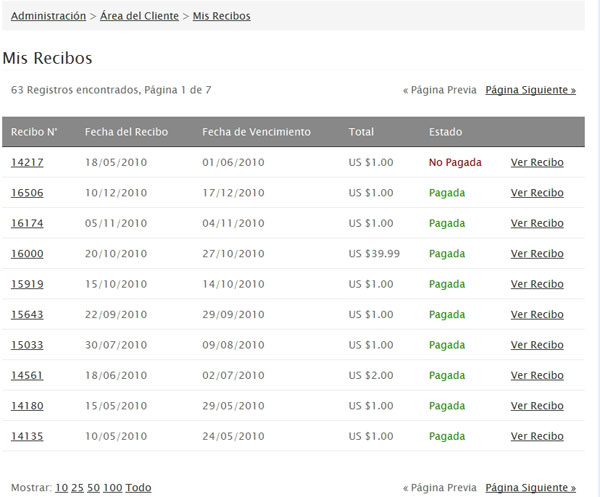Click Ver Recibo for receipt 15033

537,345
